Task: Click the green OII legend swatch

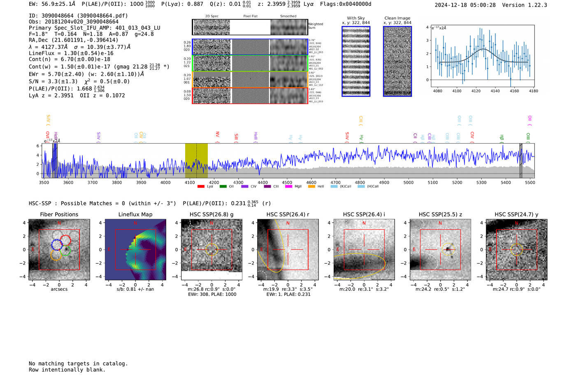Action: pyautogui.click(x=223, y=186)
